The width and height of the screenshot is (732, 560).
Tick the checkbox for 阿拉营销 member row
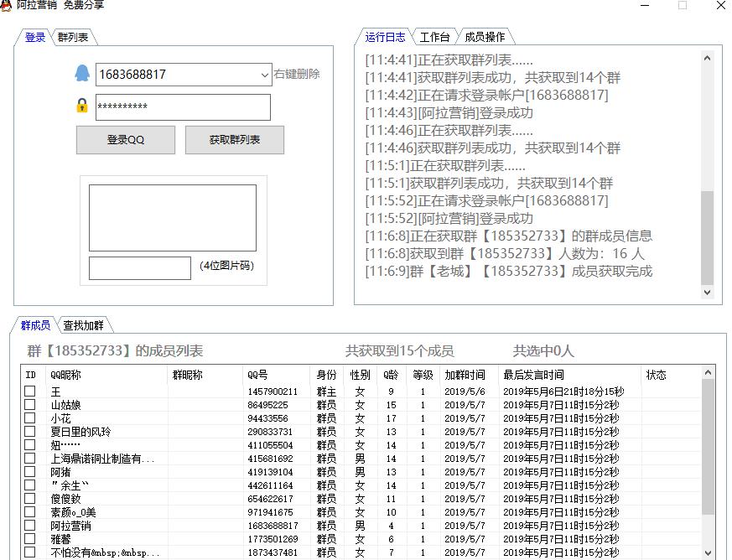(30, 526)
